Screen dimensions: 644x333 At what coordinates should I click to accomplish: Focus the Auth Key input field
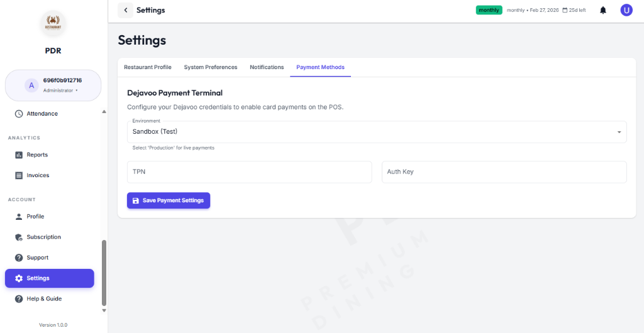click(504, 172)
